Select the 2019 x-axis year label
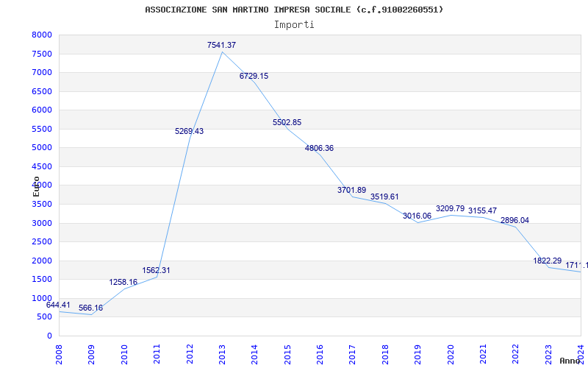The width and height of the screenshot is (588, 368). [417, 354]
